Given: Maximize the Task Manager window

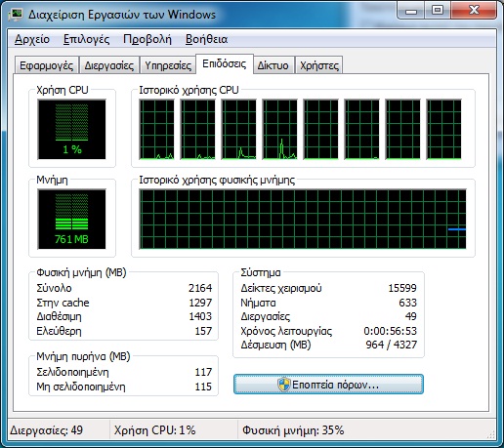Looking at the screenshot, I should point(438,11).
